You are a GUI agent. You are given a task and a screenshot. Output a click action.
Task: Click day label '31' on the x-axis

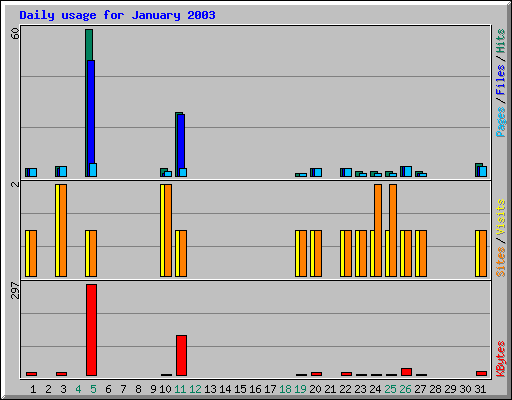point(480,389)
